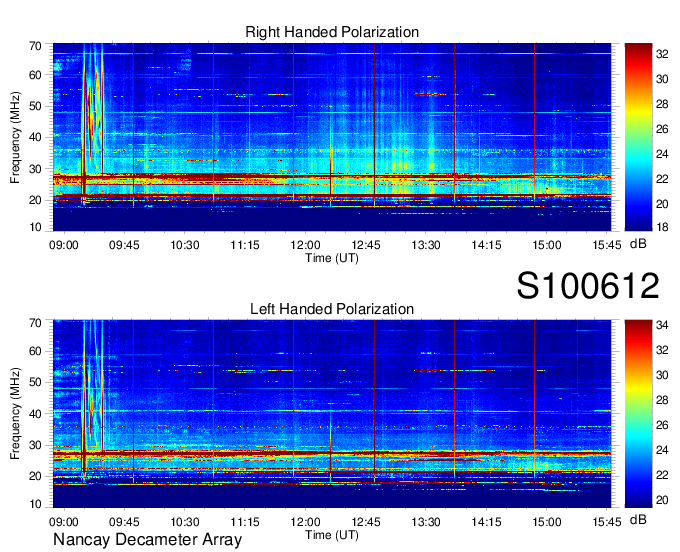Screen dimensions: 680x552
Task: Click "10:30" tick on the upper time axis
Action: (x=185, y=245)
